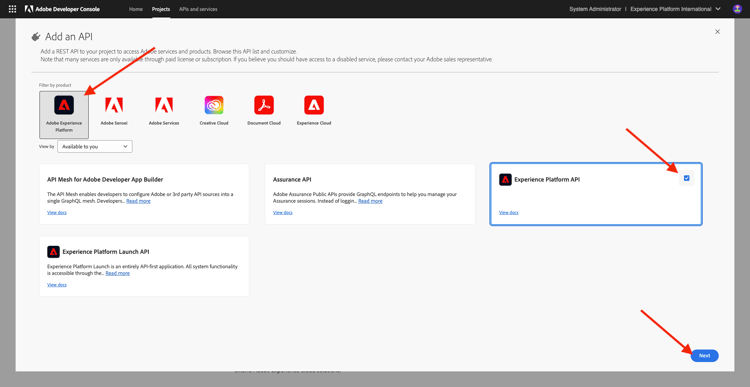750x387 pixels.
Task: Uncheck the Experience Platform API checkbox
Action: click(686, 178)
